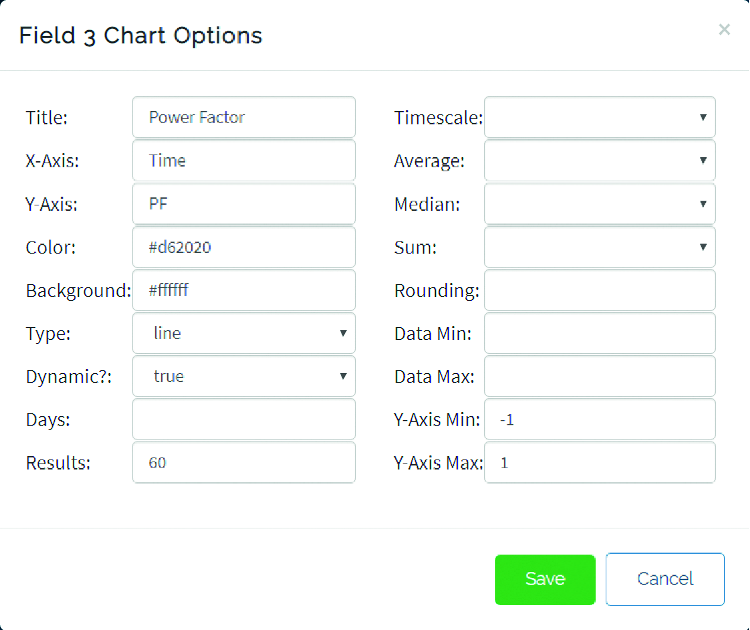Image resolution: width=750 pixels, height=630 pixels.
Task: Select the X-Axis field containing Time
Action: coord(243,160)
